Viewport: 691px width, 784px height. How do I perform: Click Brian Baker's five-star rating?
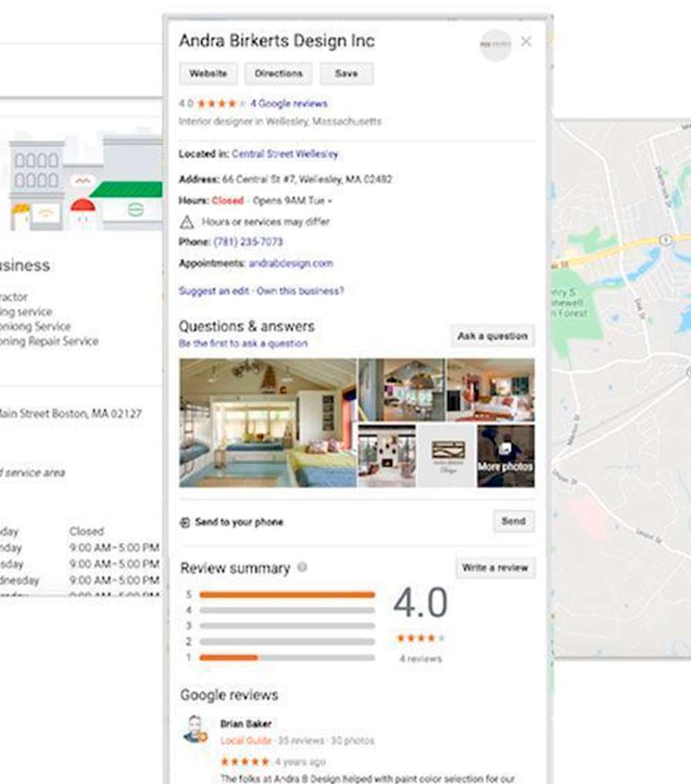[244, 762]
